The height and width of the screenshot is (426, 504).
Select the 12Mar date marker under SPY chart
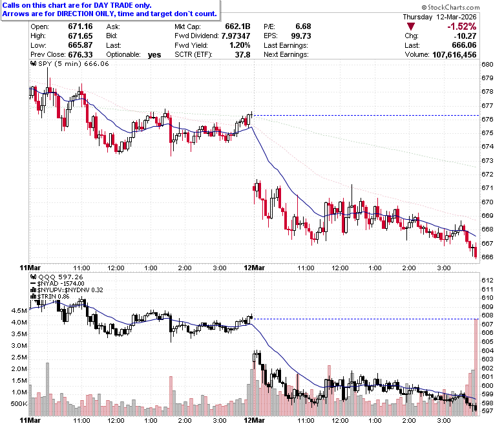(x=254, y=268)
